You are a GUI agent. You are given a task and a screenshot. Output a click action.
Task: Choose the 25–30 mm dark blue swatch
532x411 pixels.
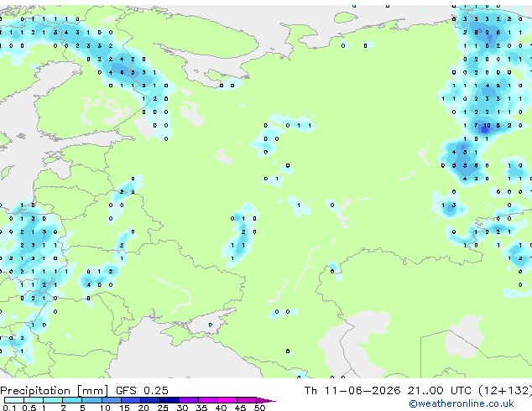point(169,400)
